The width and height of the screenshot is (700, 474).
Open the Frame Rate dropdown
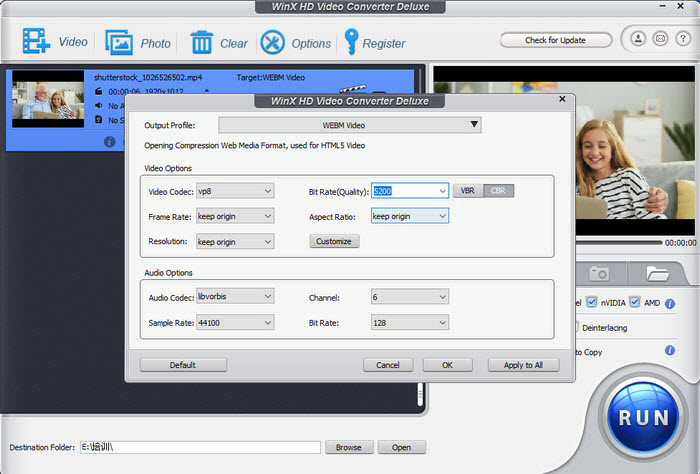[235, 216]
